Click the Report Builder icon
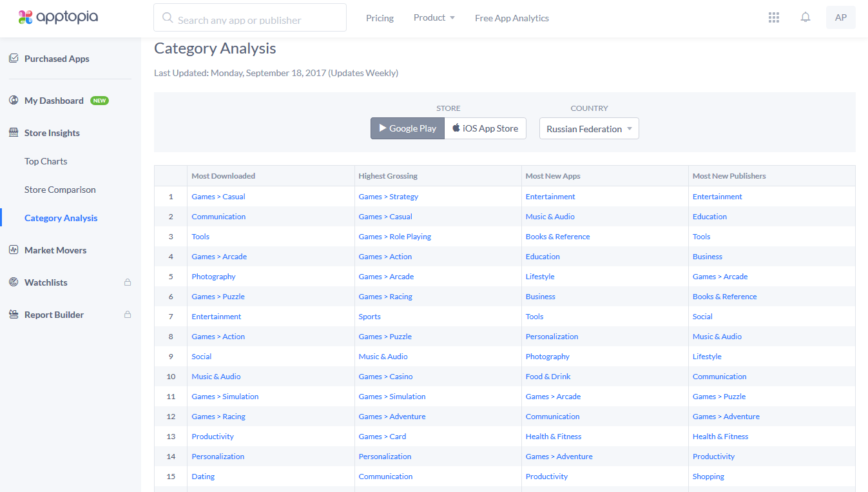The image size is (868, 492). pos(14,315)
